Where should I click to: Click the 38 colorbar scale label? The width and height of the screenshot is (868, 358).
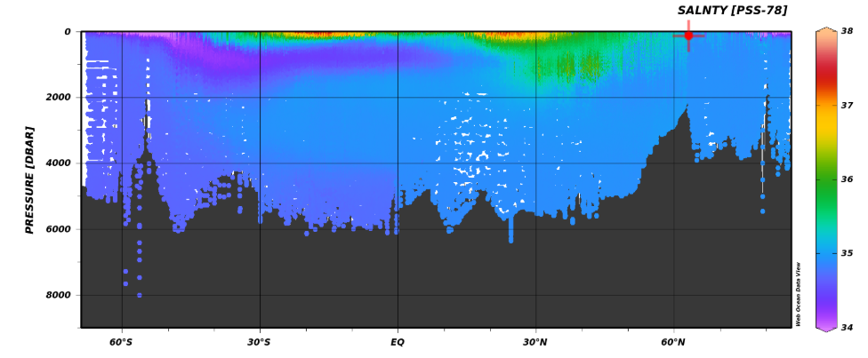click(x=847, y=31)
